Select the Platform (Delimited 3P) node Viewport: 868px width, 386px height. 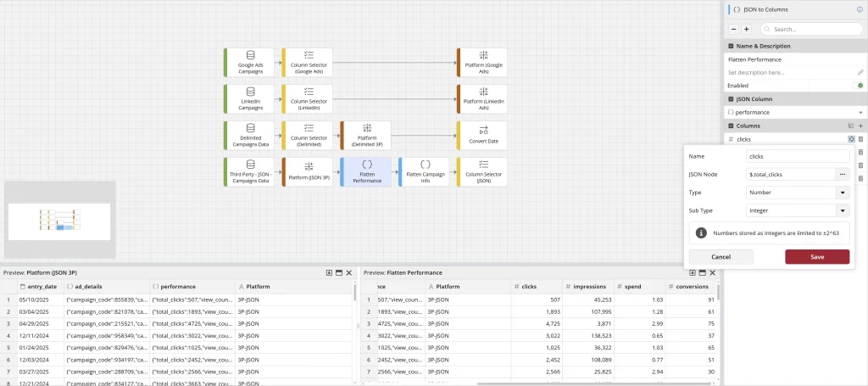point(365,135)
